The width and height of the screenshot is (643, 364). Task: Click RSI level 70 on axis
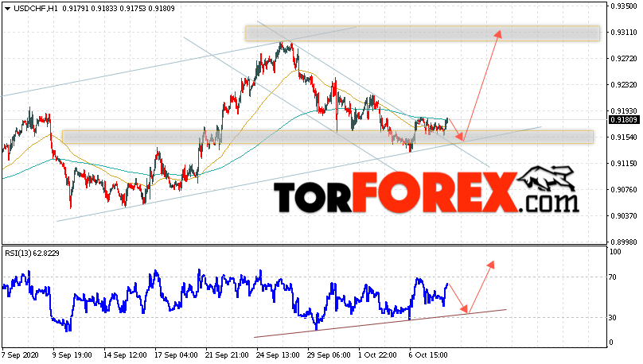coord(613,277)
